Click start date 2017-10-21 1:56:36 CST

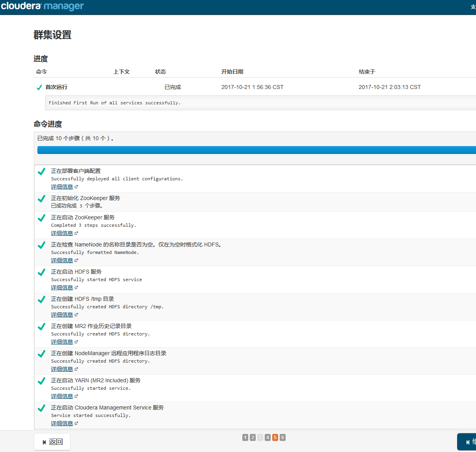click(252, 87)
